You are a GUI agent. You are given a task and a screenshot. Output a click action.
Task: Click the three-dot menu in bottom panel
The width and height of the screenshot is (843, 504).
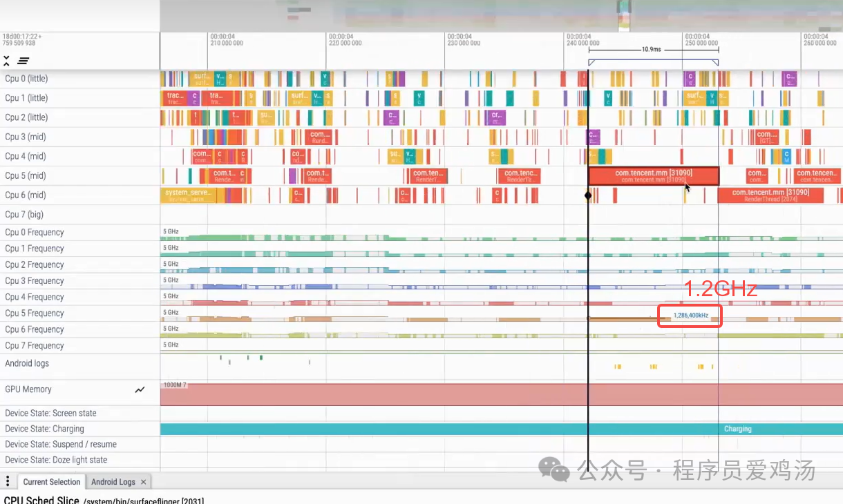7,481
